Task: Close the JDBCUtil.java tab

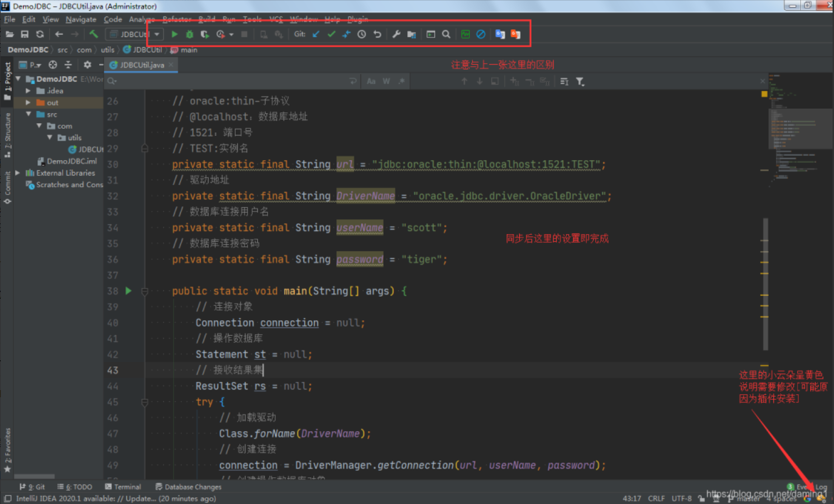Action: click(x=171, y=65)
